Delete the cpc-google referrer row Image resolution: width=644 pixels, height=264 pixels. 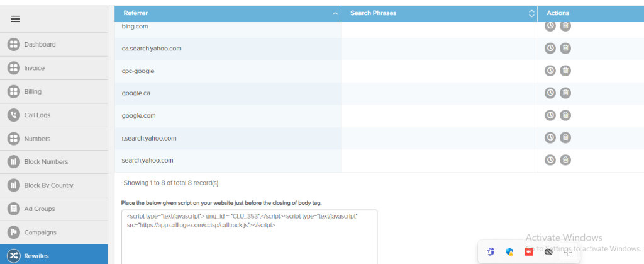[565, 71]
